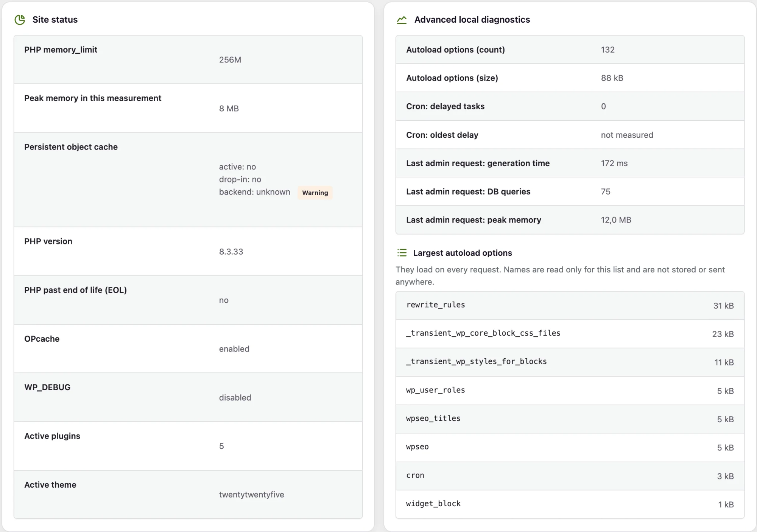Select the _transient_wp_core_block_css_files row
The width and height of the screenshot is (757, 532).
pyautogui.click(x=570, y=334)
